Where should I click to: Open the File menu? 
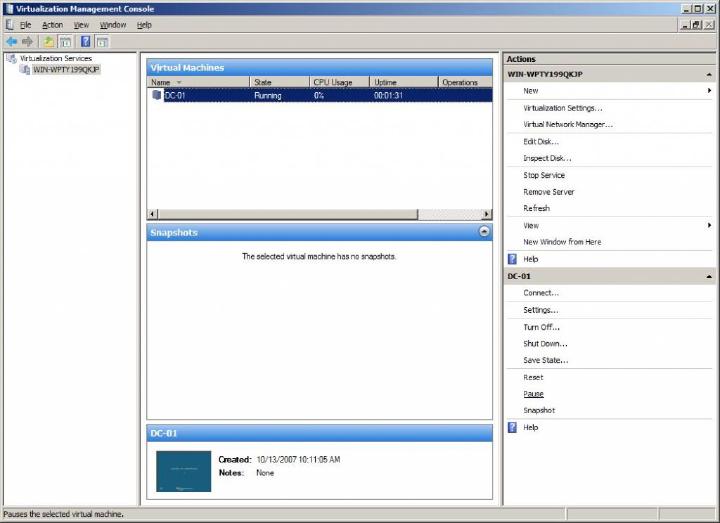(26, 25)
